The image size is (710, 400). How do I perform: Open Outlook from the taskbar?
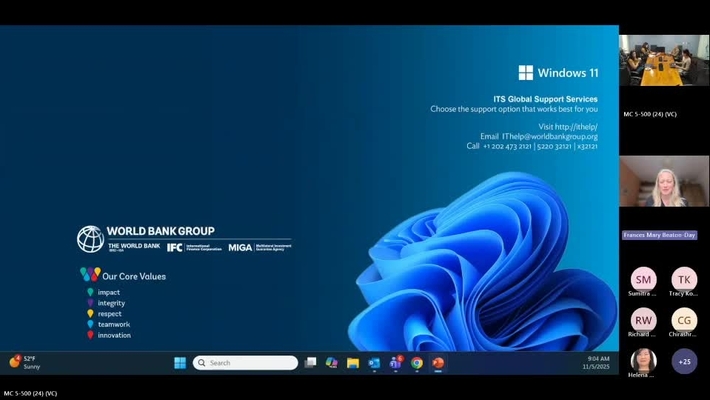tap(374, 363)
